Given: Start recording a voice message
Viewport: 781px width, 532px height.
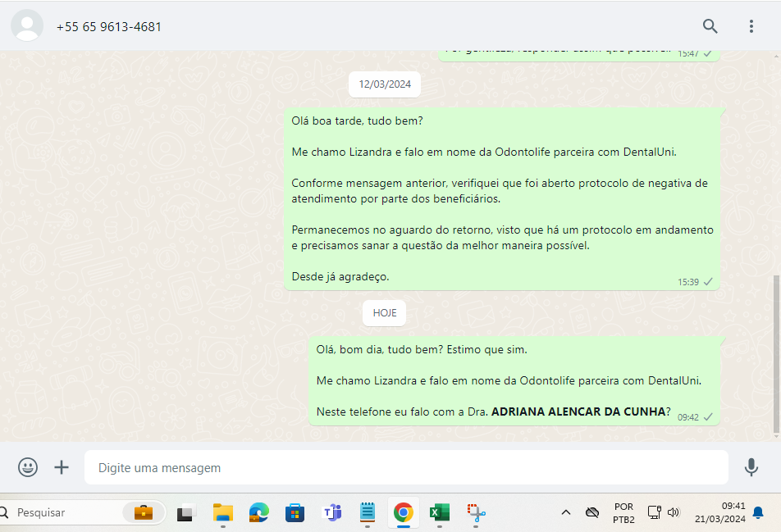Looking at the screenshot, I should (x=751, y=467).
